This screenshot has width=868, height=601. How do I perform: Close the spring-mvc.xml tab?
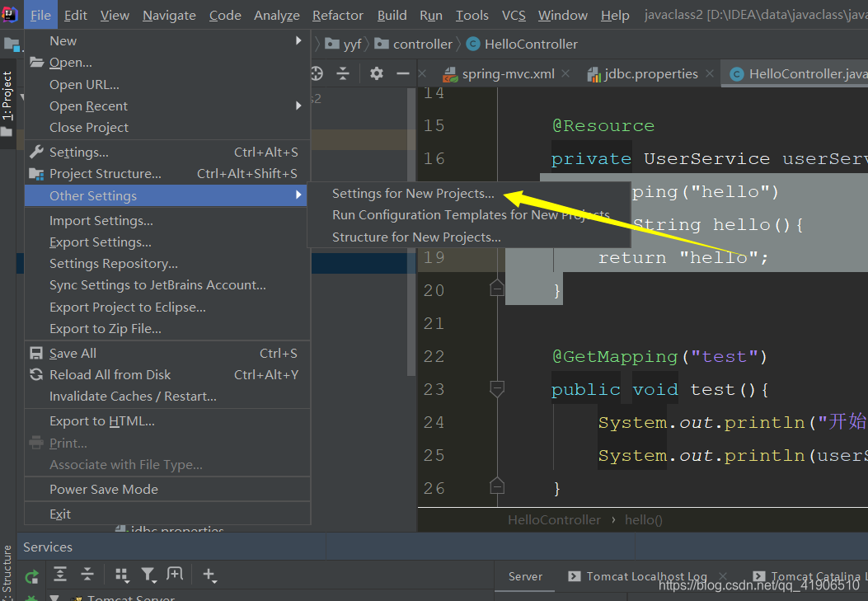pos(565,73)
